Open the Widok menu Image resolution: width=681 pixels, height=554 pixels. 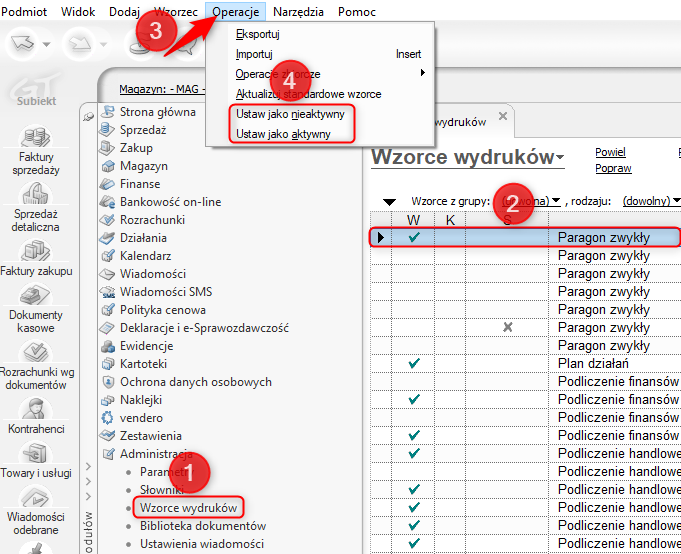(78, 12)
